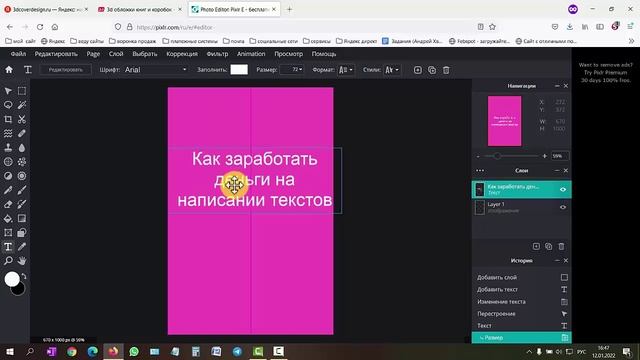This screenshot has width=640, height=360.
Task: Open the Размер 72 size dropdown
Action: pyautogui.click(x=291, y=70)
